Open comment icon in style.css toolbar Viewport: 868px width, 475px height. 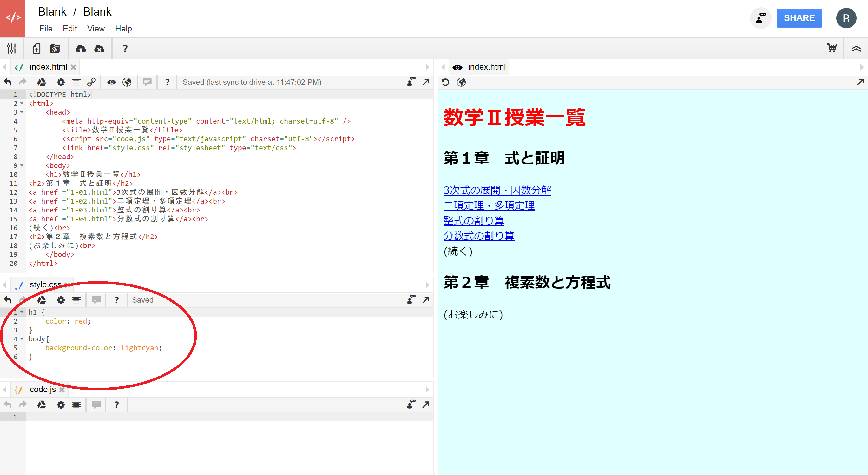tap(96, 300)
